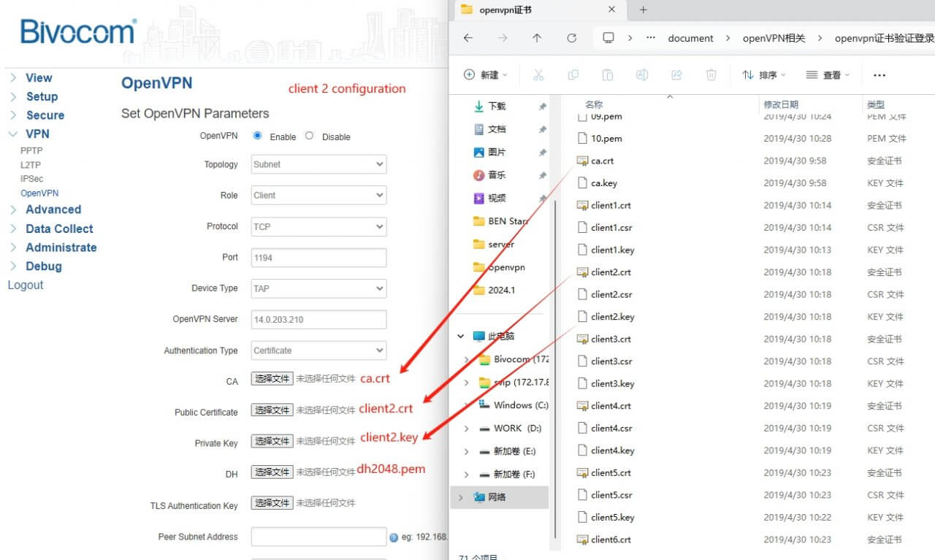
Task: Click the Refresh icon in the Explorer navigation bar
Action: tap(571, 38)
